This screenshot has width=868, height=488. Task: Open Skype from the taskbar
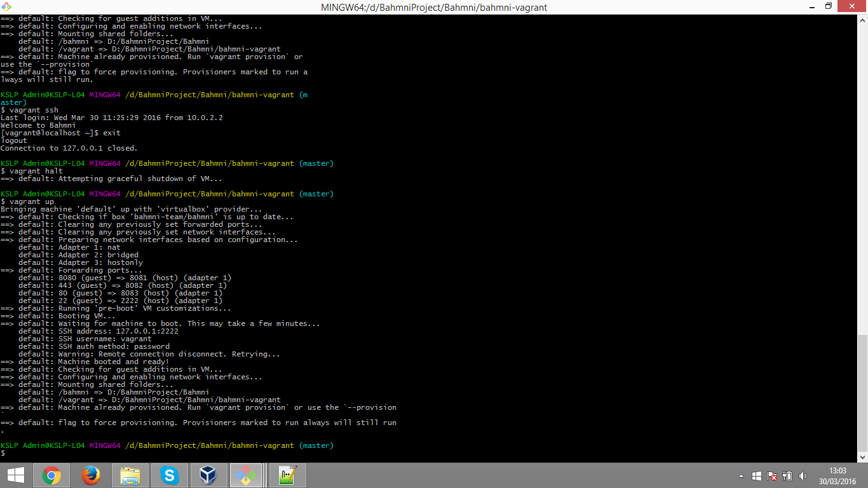(x=170, y=475)
